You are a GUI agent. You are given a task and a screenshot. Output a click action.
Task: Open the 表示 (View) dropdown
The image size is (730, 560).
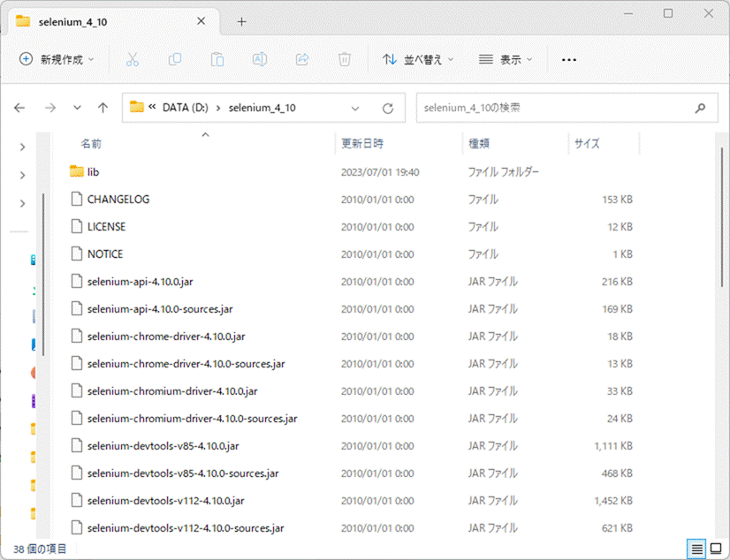point(506,59)
